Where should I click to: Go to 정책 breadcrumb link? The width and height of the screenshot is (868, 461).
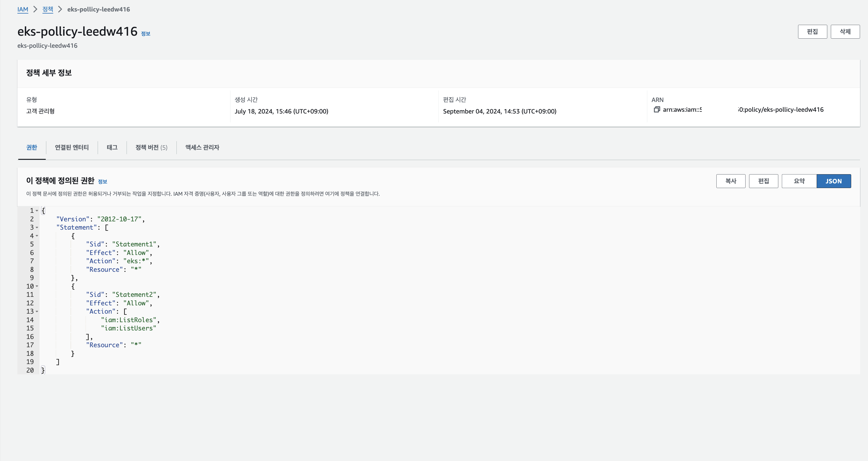coord(48,9)
